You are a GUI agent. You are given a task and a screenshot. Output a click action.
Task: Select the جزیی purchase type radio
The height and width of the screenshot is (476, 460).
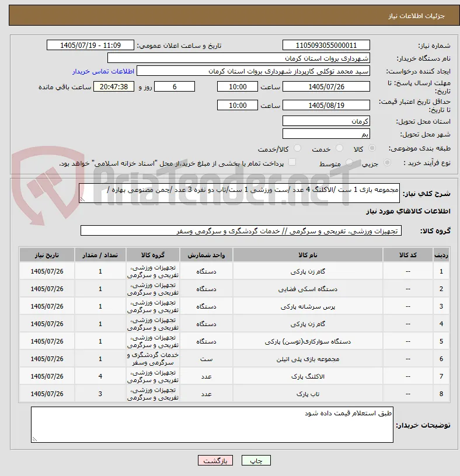[387, 163]
